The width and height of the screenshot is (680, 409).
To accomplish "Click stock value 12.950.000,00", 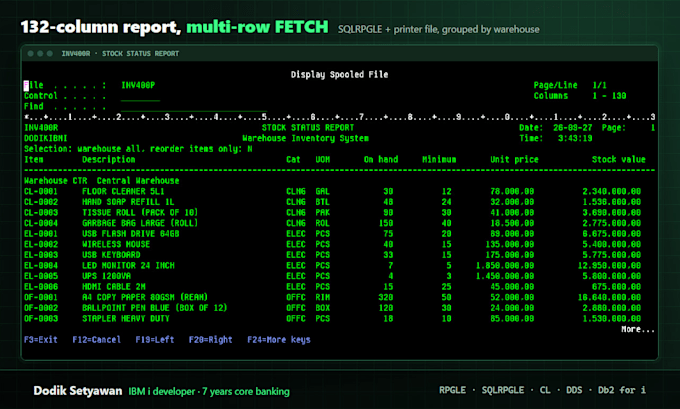I will click(609, 265).
